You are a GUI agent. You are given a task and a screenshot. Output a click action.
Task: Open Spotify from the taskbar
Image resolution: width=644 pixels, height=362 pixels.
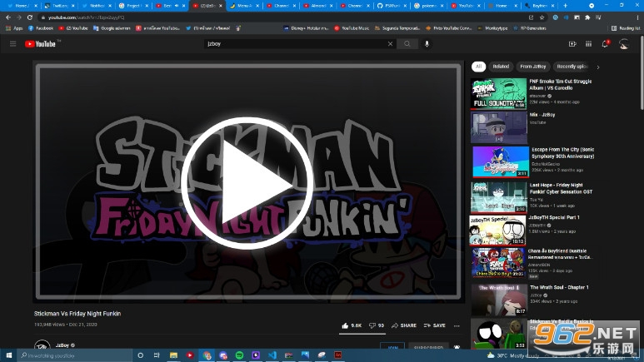[239, 355]
